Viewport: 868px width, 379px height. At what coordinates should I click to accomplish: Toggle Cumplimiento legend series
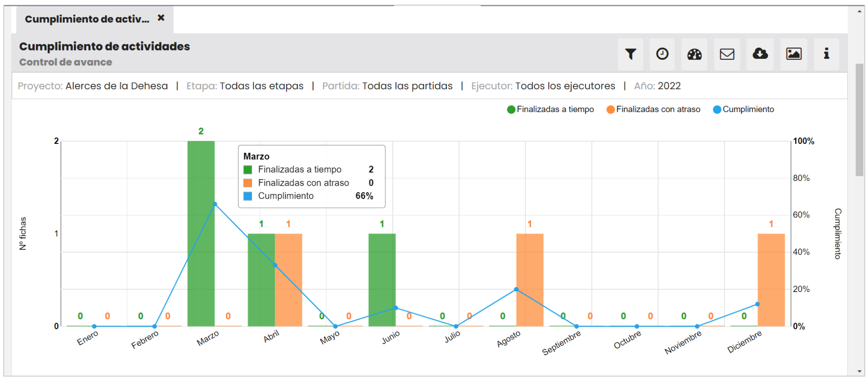[x=743, y=109]
